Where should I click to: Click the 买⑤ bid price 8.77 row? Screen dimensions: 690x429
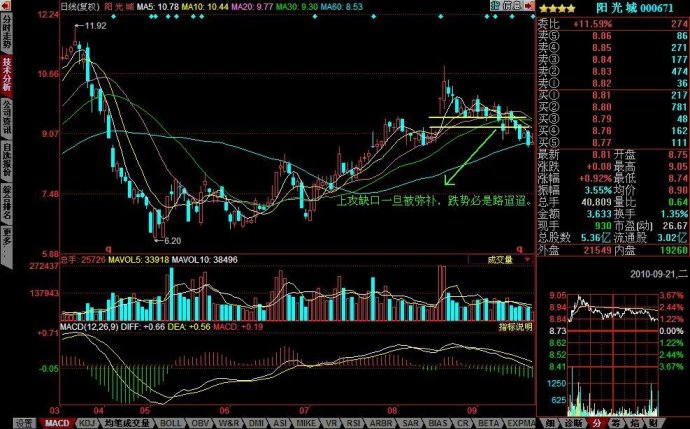(613, 143)
